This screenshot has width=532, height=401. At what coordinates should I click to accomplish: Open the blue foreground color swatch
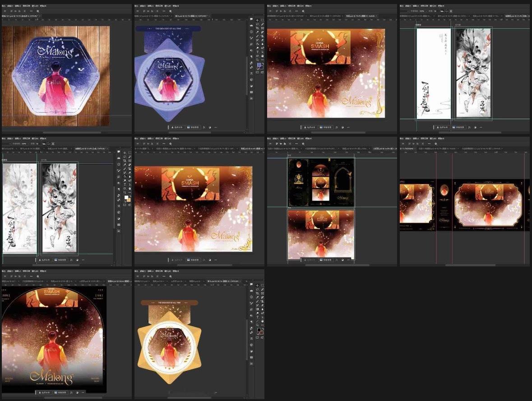click(x=259, y=65)
